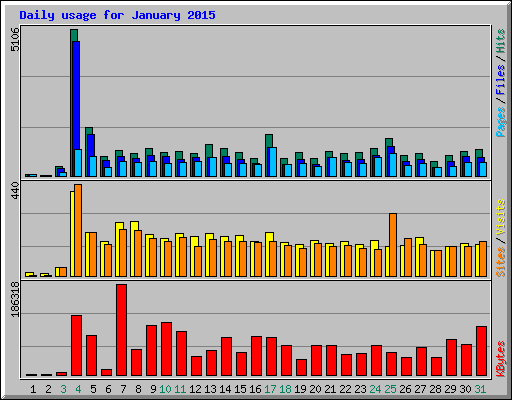Click the green day label 18
Viewport: 512px width, 400px height.
pos(285,389)
